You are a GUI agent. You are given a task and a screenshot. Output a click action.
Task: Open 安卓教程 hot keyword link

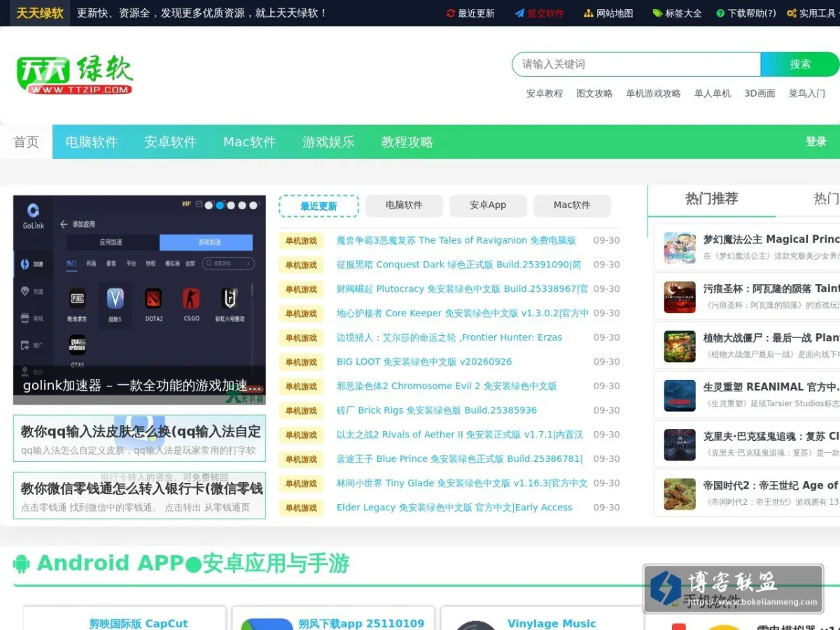click(x=545, y=93)
